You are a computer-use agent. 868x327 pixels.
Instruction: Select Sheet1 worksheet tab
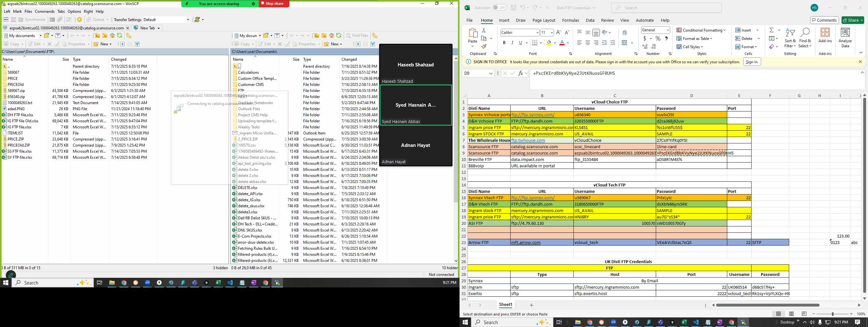coord(505,304)
